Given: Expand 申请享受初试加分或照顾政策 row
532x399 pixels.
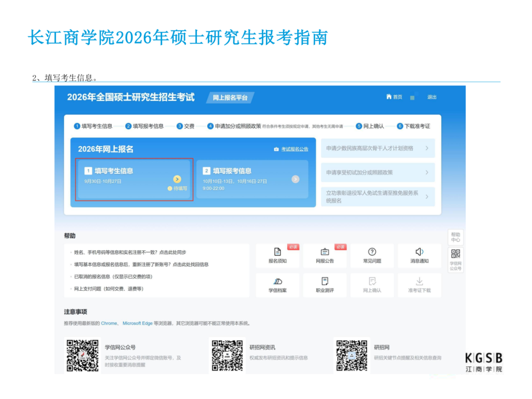Looking at the screenshot, I should [x=427, y=172].
